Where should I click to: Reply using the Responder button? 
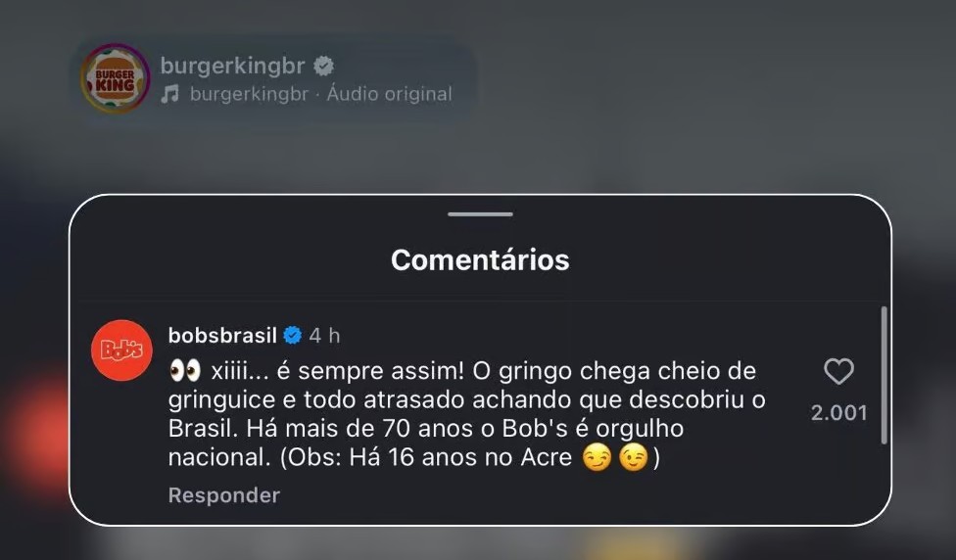(x=224, y=495)
